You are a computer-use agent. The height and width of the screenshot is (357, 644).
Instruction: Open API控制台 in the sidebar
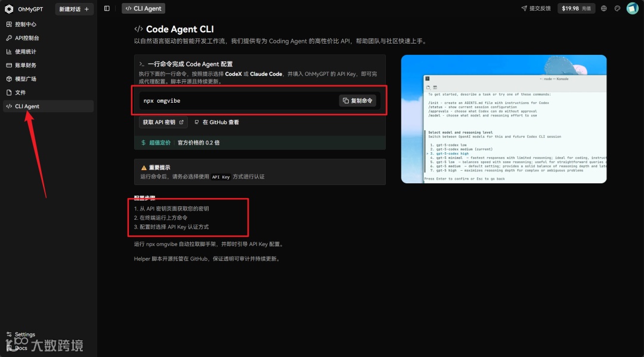(x=48, y=38)
